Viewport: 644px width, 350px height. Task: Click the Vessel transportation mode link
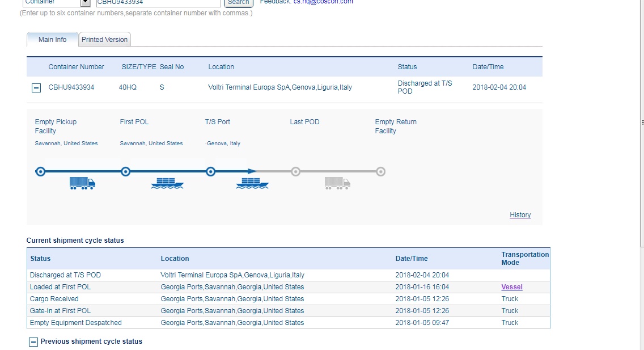512,287
